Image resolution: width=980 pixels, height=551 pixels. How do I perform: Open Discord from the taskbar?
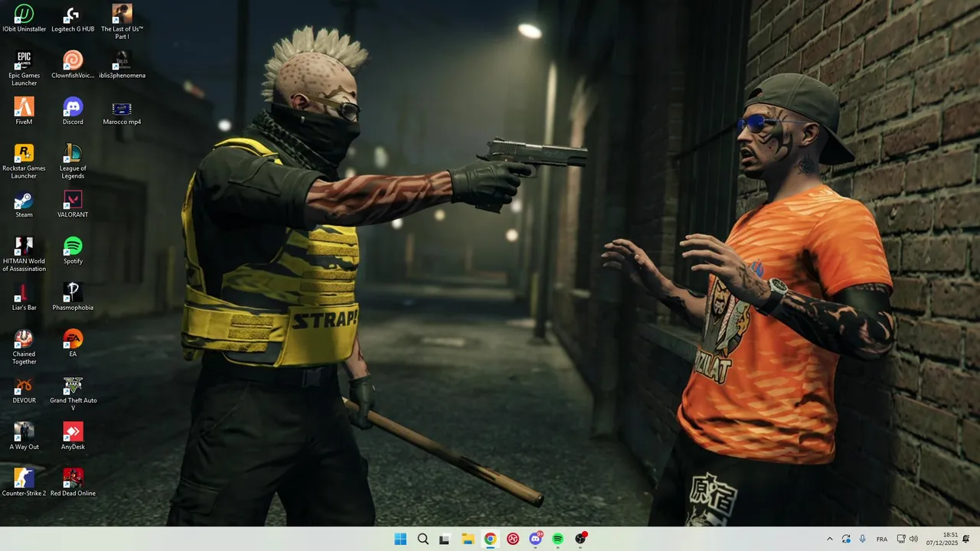tap(535, 539)
